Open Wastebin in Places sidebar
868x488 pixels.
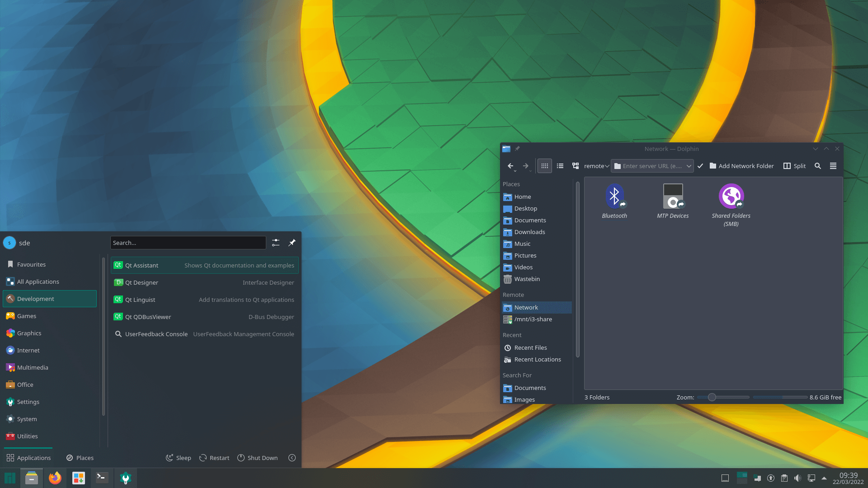(537, 279)
